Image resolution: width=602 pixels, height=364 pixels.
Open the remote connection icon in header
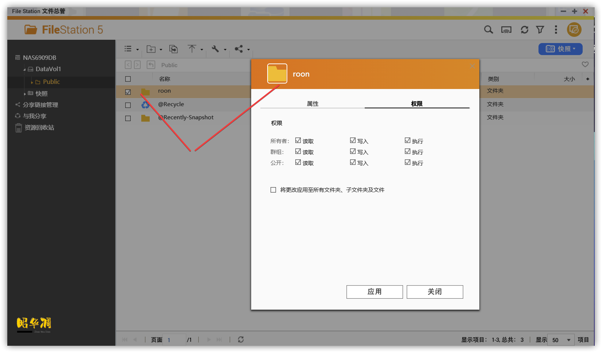[x=506, y=30]
